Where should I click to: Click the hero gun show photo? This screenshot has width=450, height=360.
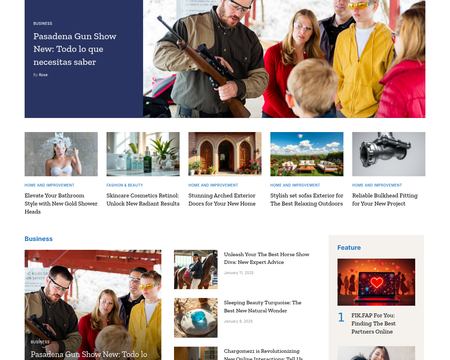pyautogui.click(x=284, y=59)
